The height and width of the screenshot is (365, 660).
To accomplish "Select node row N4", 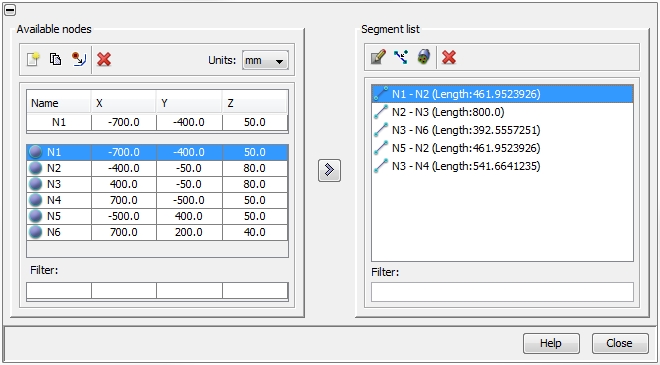I will point(157,200).
